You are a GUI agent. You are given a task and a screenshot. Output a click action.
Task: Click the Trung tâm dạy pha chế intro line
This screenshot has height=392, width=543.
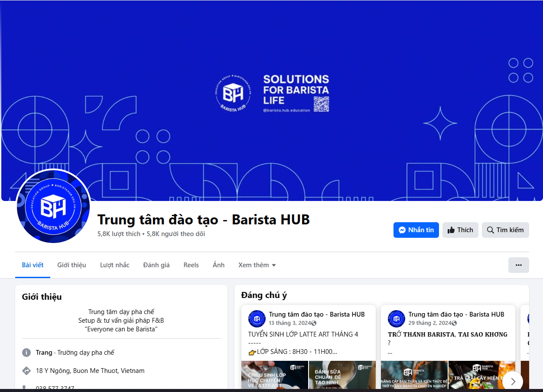click(x=121, y=312)
